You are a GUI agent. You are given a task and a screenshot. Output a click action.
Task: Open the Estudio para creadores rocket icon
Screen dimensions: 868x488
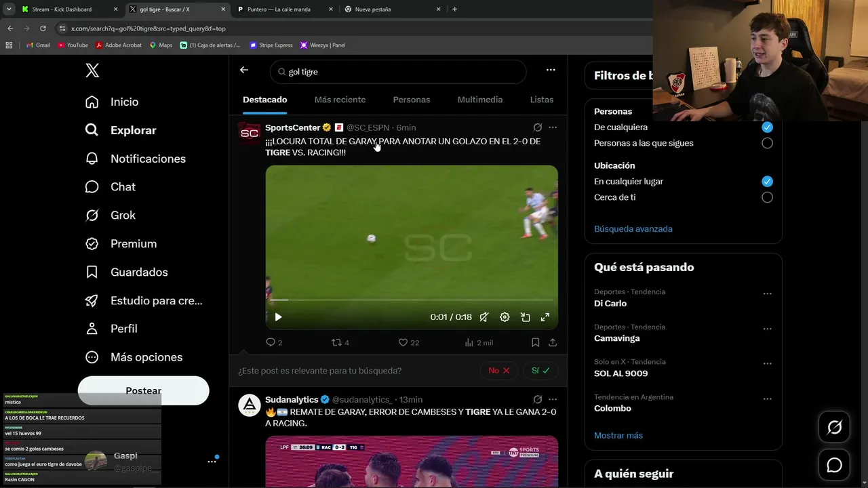[x=92, y=301]
